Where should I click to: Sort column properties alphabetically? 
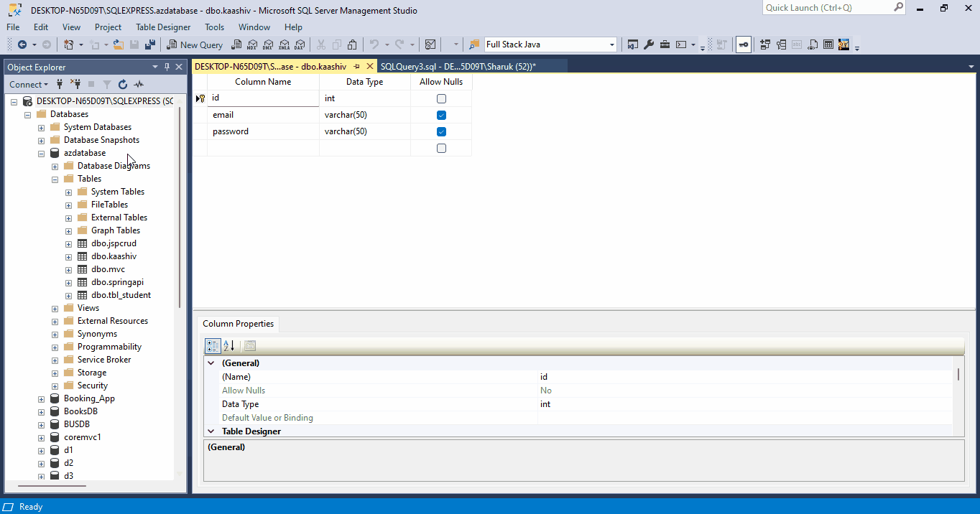point(228,345)
